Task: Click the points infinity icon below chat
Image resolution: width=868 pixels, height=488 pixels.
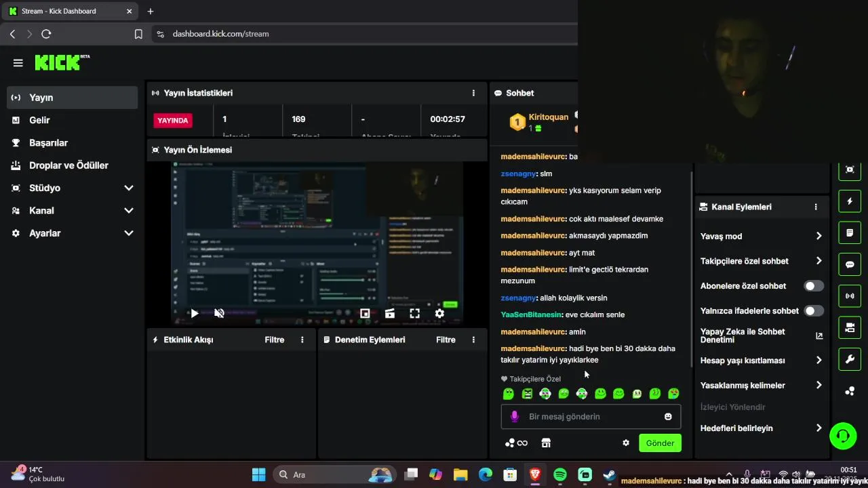Action: tap(516, 443)
